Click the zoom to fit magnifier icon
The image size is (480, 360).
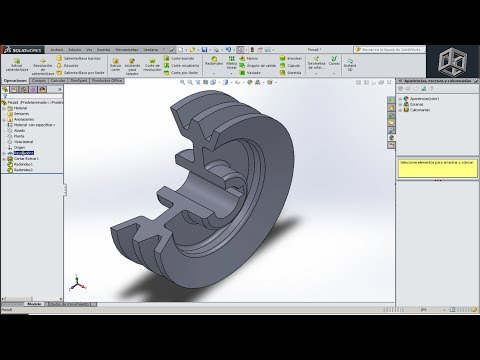(x=182, y=82)
